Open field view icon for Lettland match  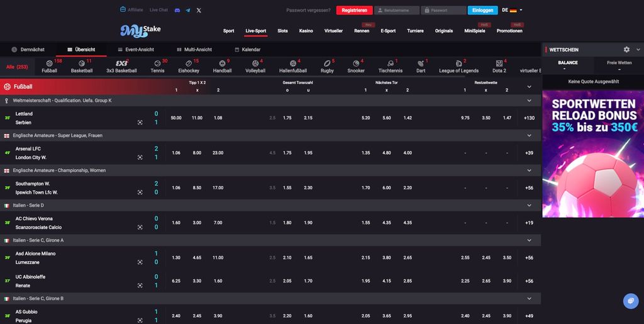pyautogui.click(x=140, y=123)
